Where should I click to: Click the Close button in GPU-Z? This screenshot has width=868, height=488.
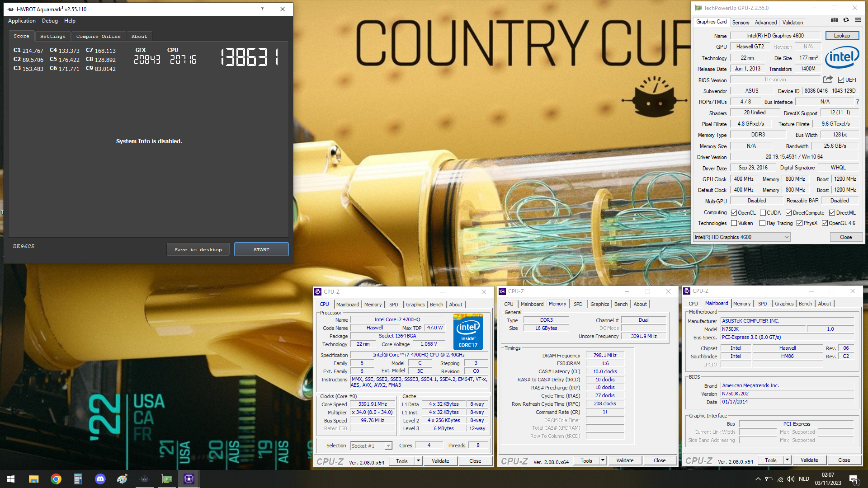[x=846, y=237]
